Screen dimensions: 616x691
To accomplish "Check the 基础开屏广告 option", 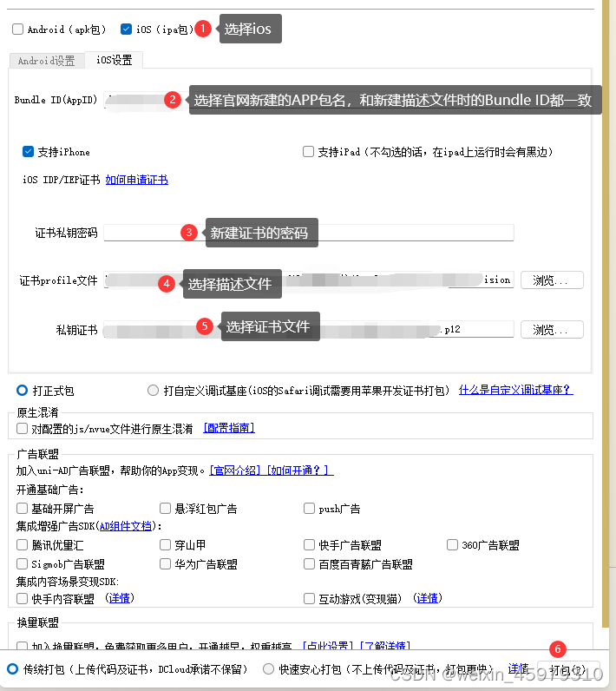I will pyautogui.click(x=22, y=509).
